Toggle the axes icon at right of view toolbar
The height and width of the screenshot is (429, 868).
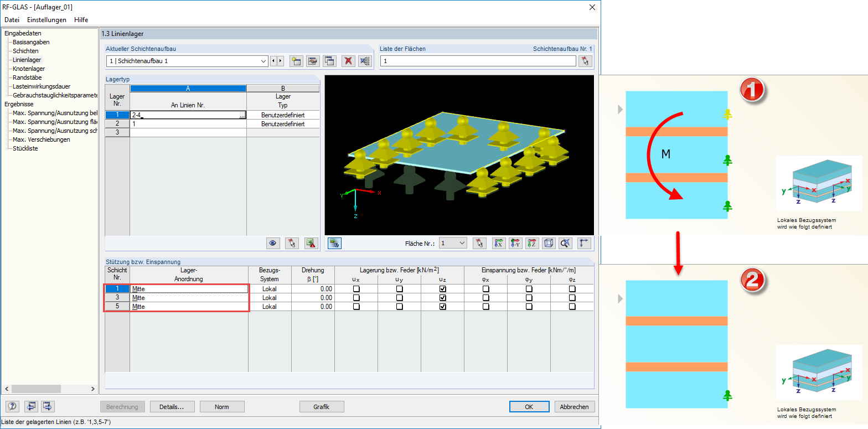tap(584, 242)
